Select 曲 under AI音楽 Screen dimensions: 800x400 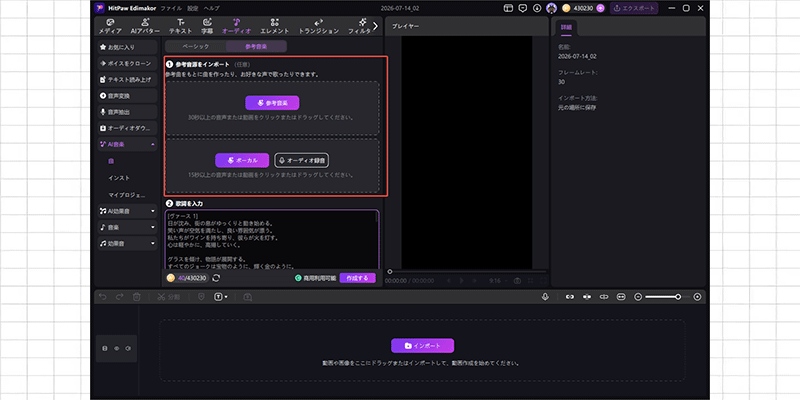111,161
